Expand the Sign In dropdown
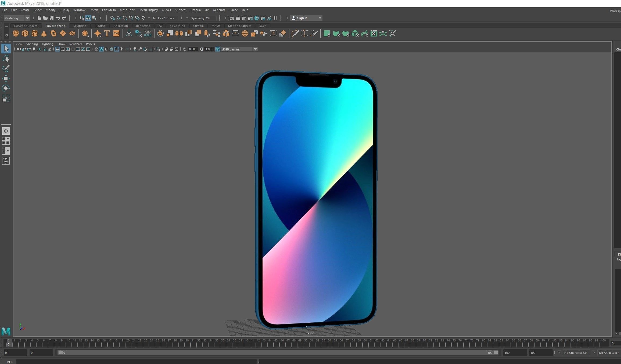 click(x=320, y=18)
